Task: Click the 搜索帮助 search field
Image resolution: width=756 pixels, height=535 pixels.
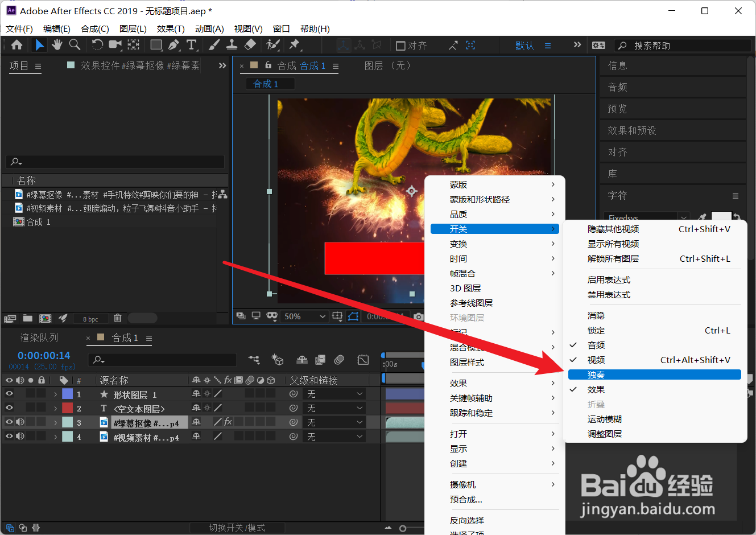Action: point(683,46)
